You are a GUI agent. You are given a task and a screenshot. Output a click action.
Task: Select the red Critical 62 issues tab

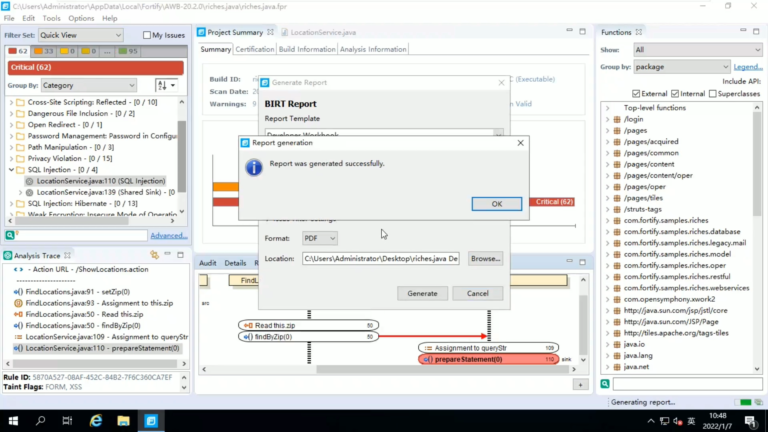(18, 51)
